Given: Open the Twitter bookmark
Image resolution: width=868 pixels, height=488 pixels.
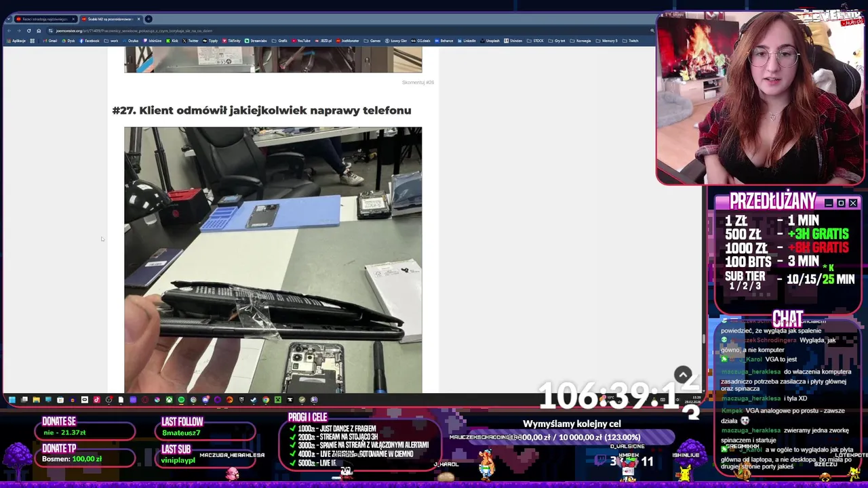Looking at the screenshot, I should point(191,41).
